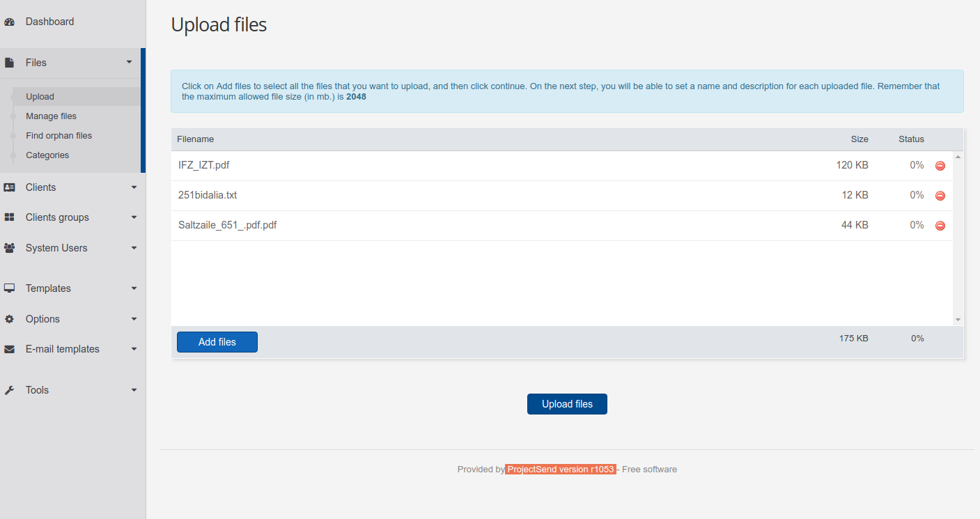Image resolution: width=980 pixels, height=519 pixels.
Task: Select the System Users people icon
Action: (x=10, y=247)
